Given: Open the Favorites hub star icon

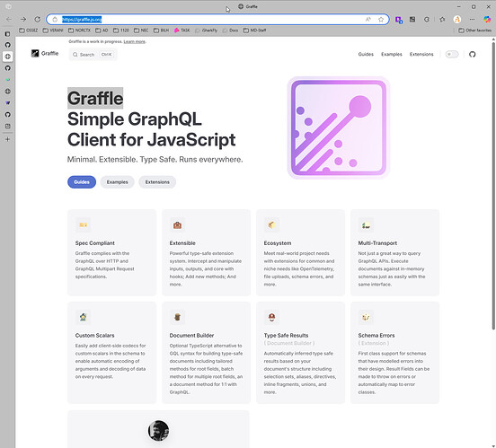Looking at the screenshot, I should pyautogui.click(x=442, y=19).
